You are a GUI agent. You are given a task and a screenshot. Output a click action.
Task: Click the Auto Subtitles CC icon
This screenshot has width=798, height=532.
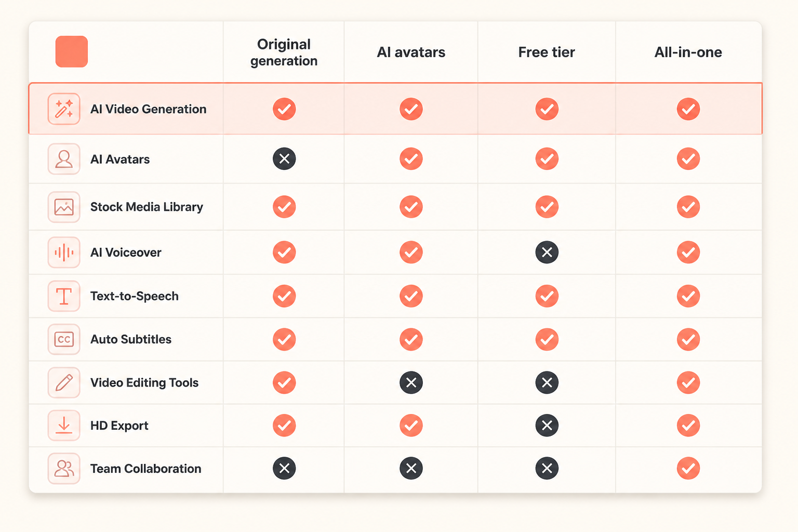pyautogui.click(x=64, y=339)
